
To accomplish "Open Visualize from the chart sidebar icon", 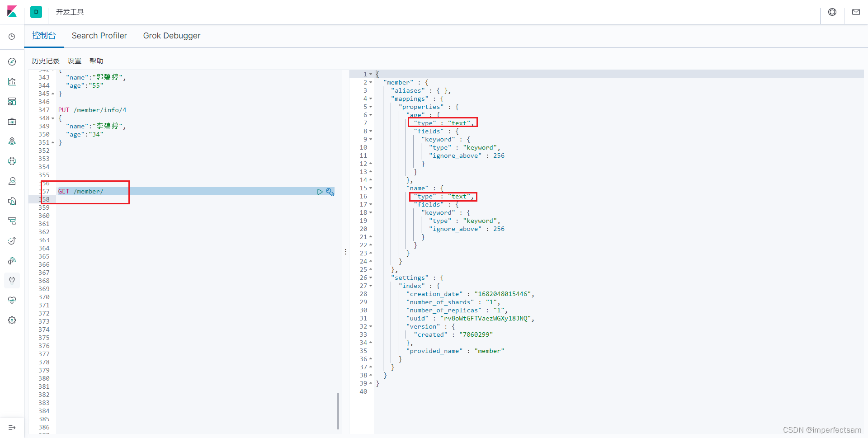I will click(x=12, y=81).
